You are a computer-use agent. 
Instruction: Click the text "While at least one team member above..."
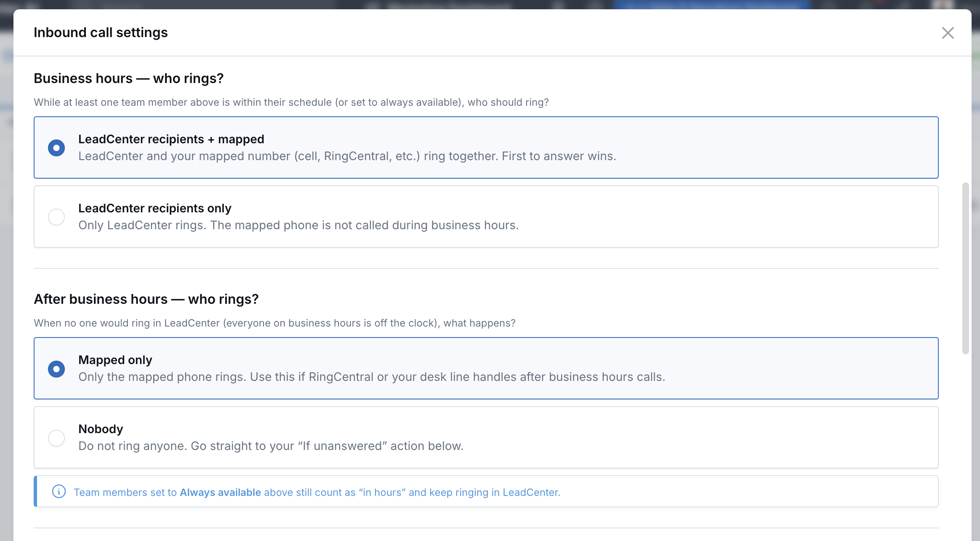[x=291, y=102]
